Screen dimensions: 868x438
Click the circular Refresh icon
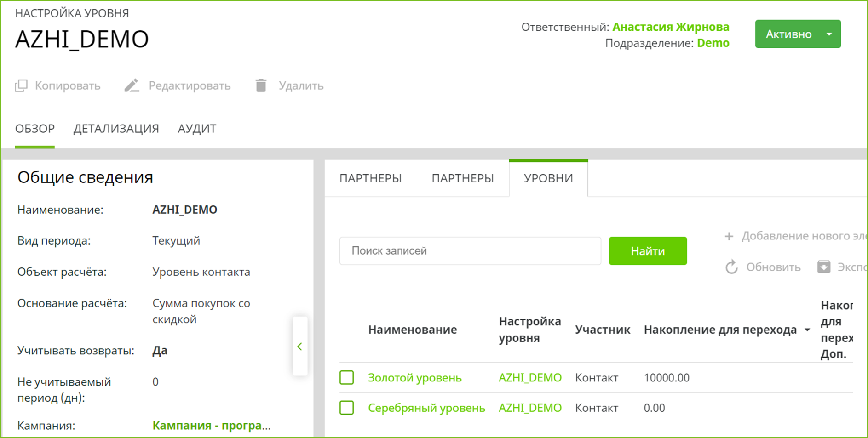pos(731,267)
